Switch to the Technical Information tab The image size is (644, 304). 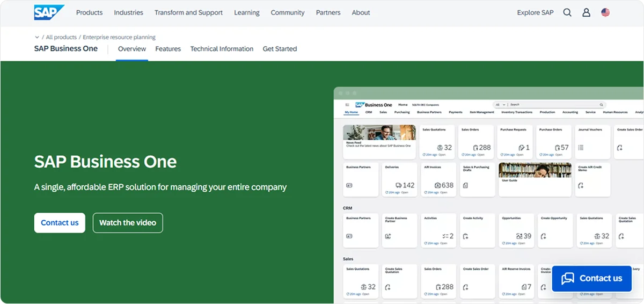pos(222,49)
